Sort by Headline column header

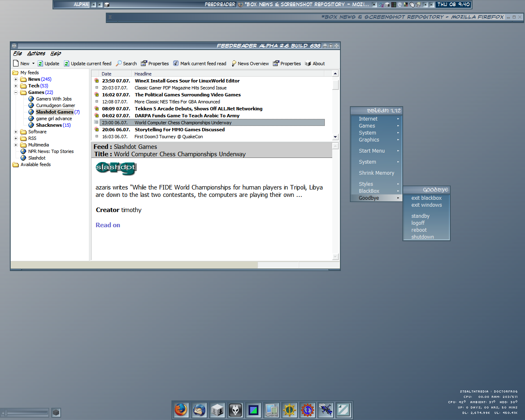pyautogui.click(x=228, y=74)
